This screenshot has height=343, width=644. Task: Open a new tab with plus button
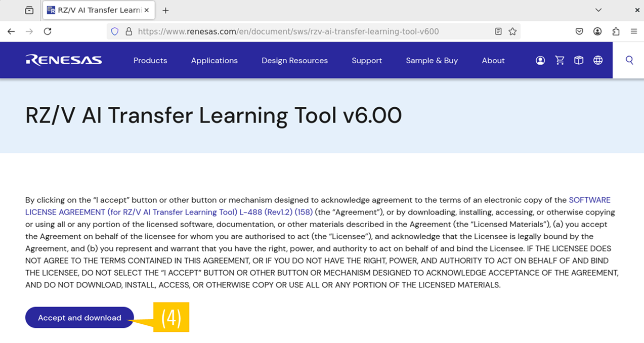165,10
